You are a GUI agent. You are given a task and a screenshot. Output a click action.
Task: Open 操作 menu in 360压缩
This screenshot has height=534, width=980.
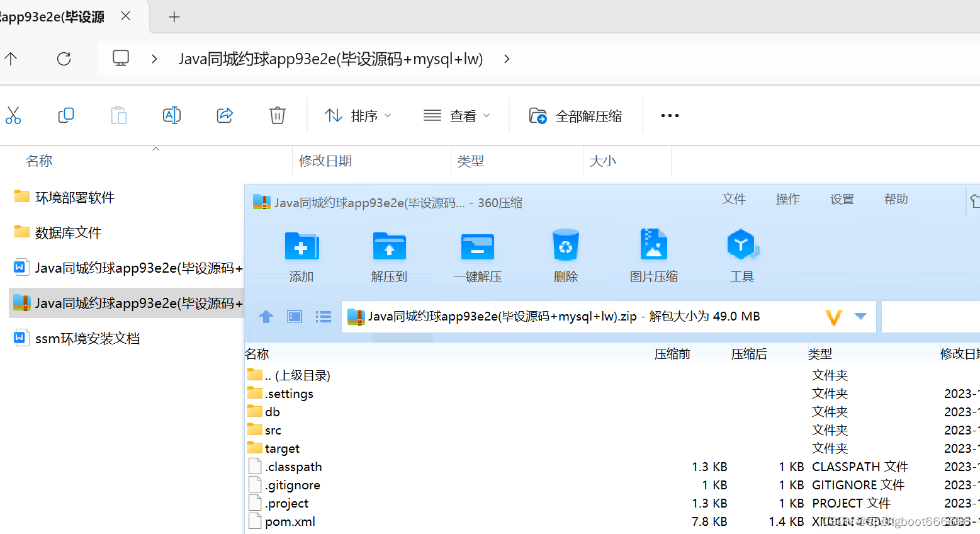pos(788,200)
